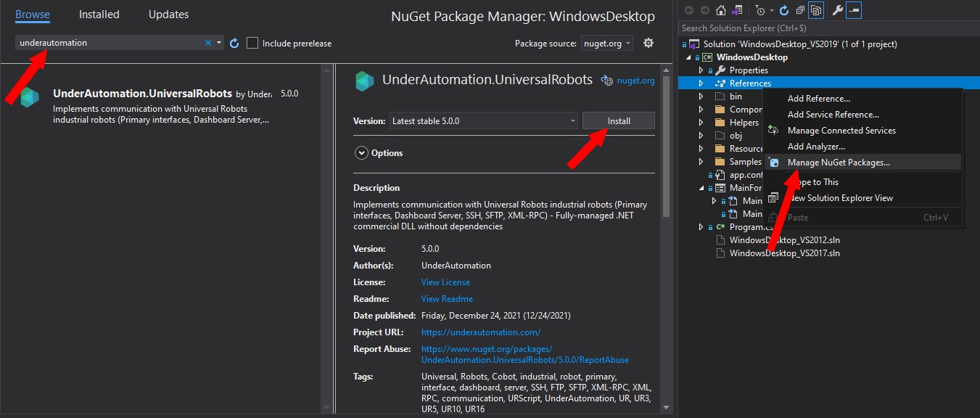The width and height of the screenshot is (980, 418).
Task: Switch to the Updates tab
Action: tap(168, 15)
